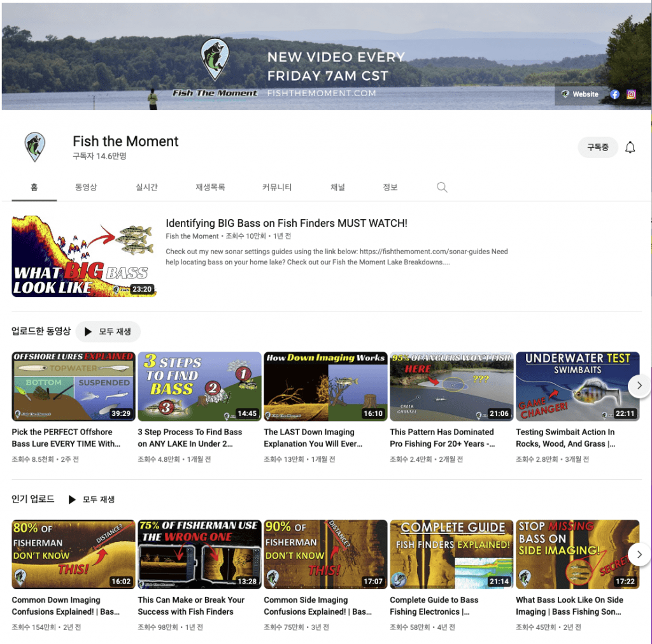
Task: Click '조회수 2.4만회 • 2개월 전' metadata
Action: click(x=426, y=459)
